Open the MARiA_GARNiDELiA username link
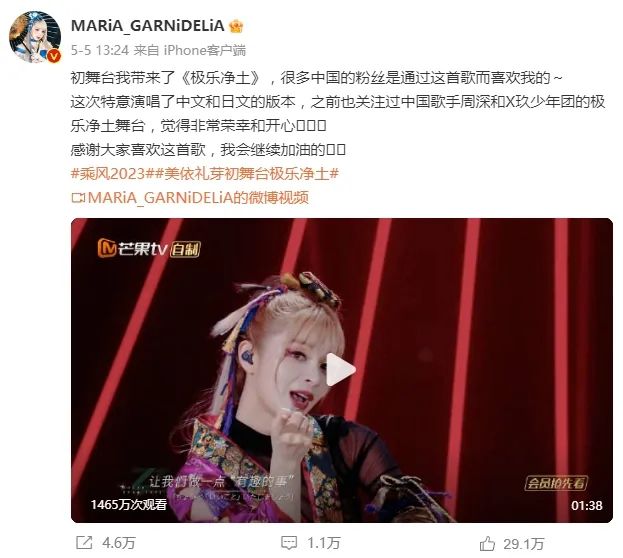 [148, 26]
